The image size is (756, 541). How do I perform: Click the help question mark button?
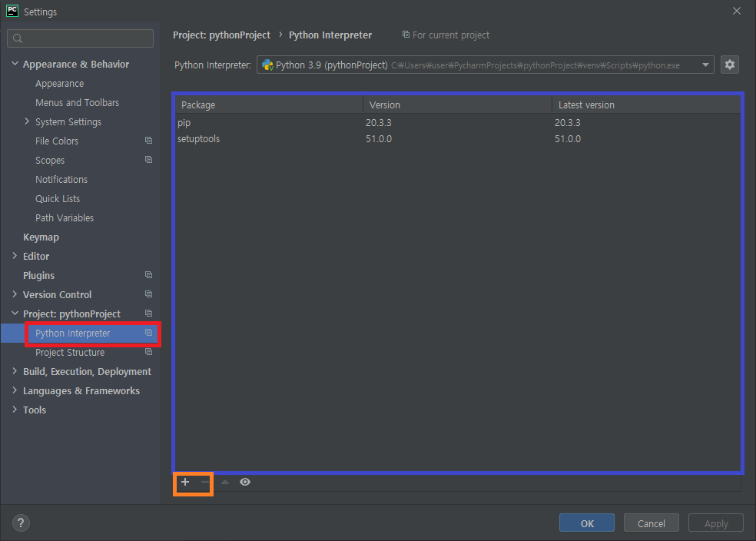tap(21, 523)
